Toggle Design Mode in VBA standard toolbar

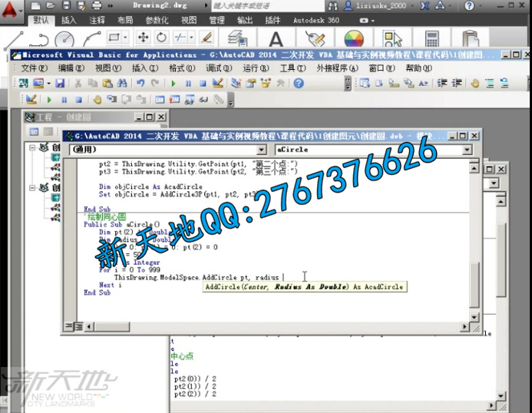coord(217,83)
